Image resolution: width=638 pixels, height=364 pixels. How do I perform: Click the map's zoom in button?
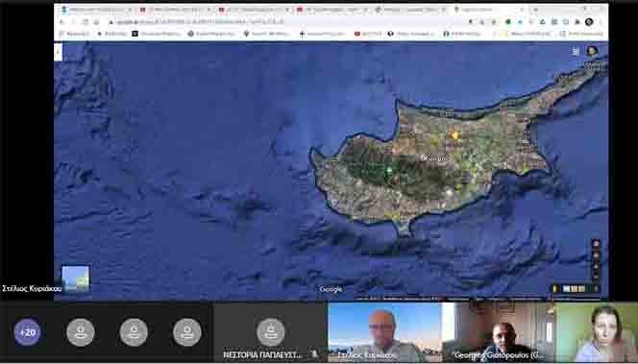[x=596, y=267]
